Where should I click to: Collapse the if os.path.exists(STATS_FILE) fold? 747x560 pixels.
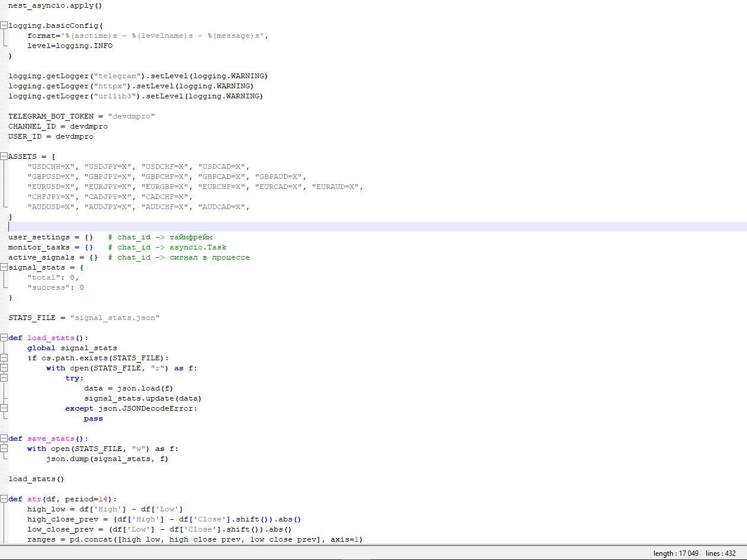click(x=4, y=358)
